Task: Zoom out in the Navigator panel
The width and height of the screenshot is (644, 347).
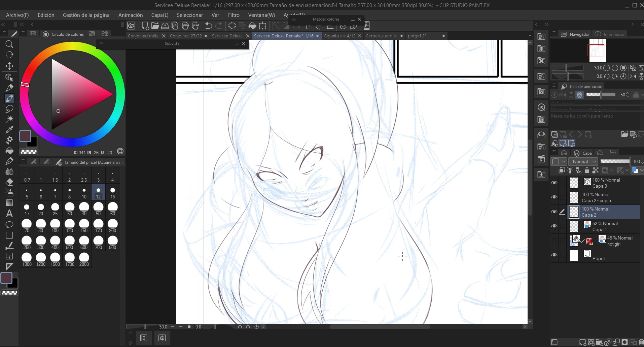Action: tap(607, 68)
